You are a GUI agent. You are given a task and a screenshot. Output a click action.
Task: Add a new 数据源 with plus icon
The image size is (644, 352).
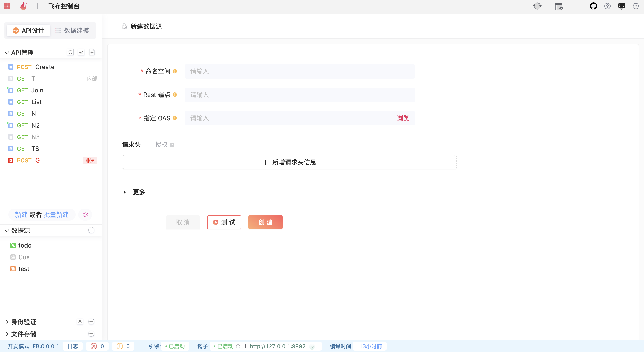91,230
